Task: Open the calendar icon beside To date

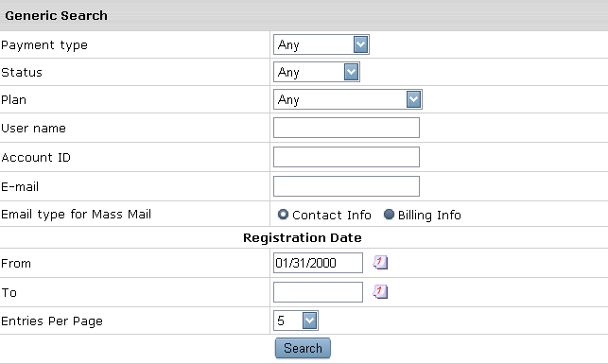Action: click(x=380, y=291)
